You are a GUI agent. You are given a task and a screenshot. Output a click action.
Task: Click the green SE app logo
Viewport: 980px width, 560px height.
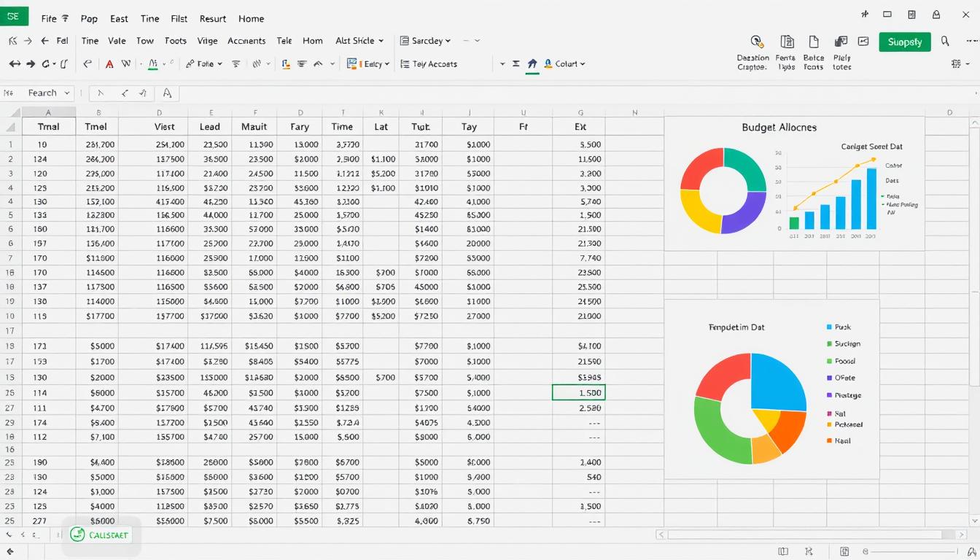pos(14,15)
